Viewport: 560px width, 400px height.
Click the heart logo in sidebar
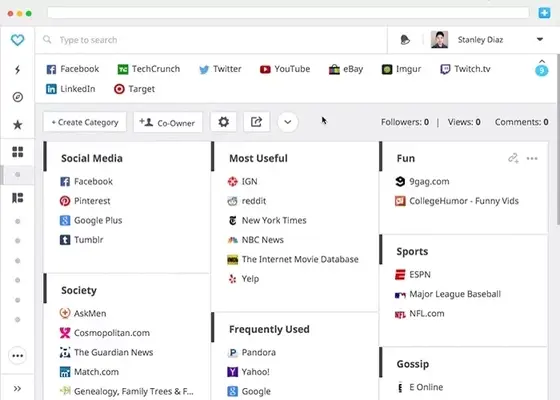tap(17, 40)
